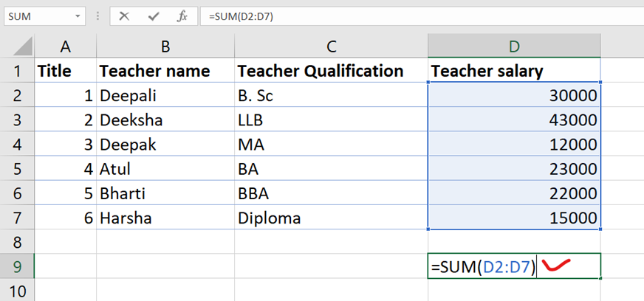
Task: Click the Teacher salary header cell
Action: click(514, 72)
